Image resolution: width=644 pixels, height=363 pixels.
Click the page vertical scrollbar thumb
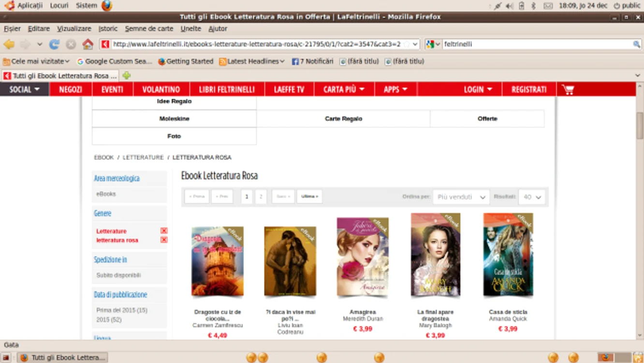(x=640, y=125)
